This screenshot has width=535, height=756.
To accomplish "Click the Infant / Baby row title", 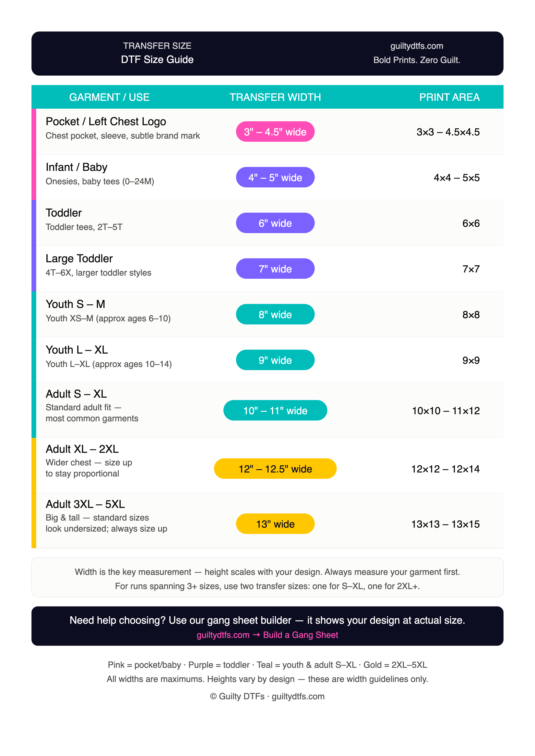I will tap(77, 167).
